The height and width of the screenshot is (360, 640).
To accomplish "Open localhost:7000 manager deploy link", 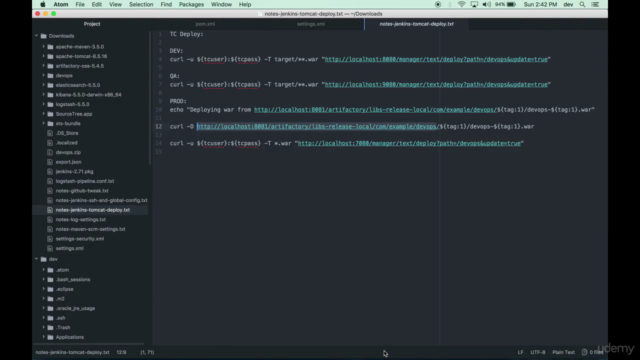I will (x=409, y=143).
